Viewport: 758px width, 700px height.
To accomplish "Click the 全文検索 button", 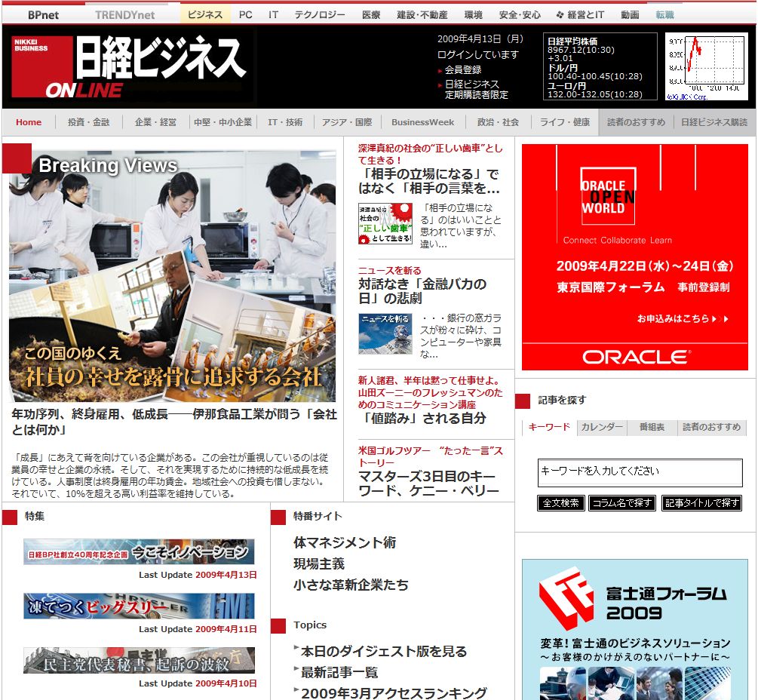I will [560, 503].
